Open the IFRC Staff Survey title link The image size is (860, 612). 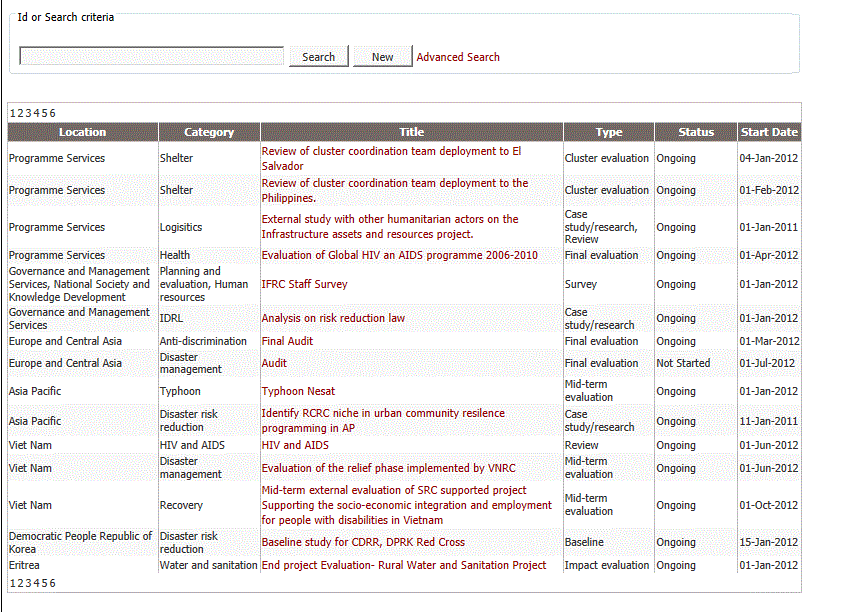point(304,284)
